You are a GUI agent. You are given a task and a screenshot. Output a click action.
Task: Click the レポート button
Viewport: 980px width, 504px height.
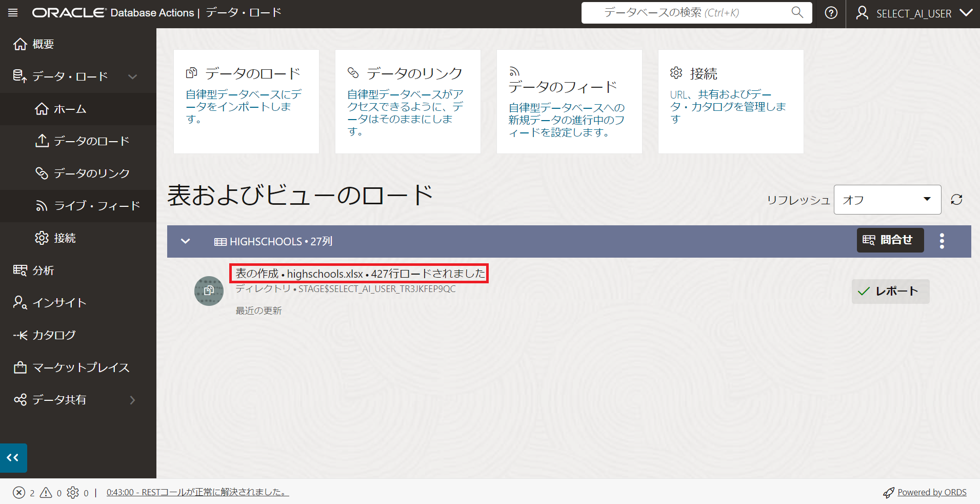(890, 292)
